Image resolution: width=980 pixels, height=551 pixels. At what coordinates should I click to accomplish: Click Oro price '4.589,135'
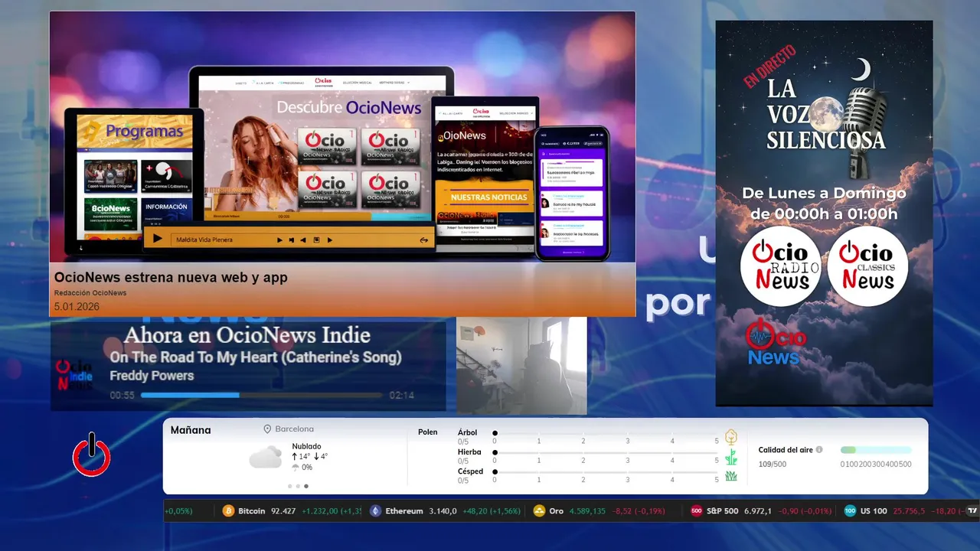coord(587,511)
